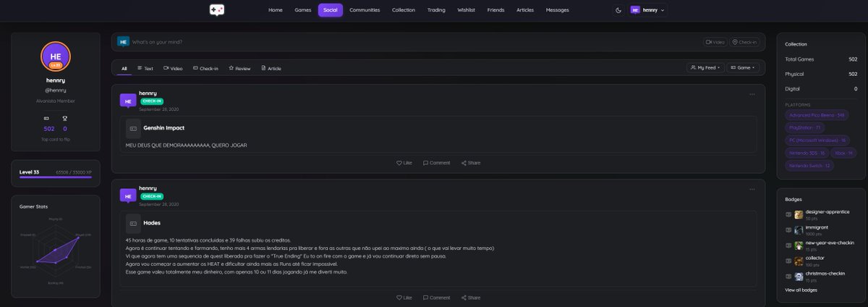Click the Level 33 XP progress bar
868x307 pixels.
coord(56,177)
